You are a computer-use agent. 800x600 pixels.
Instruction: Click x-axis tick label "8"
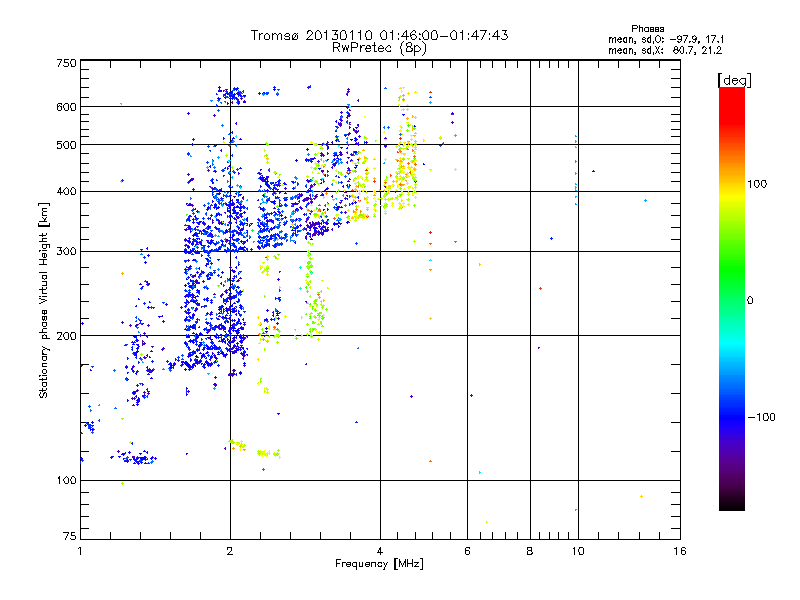(x=530, y=551)
